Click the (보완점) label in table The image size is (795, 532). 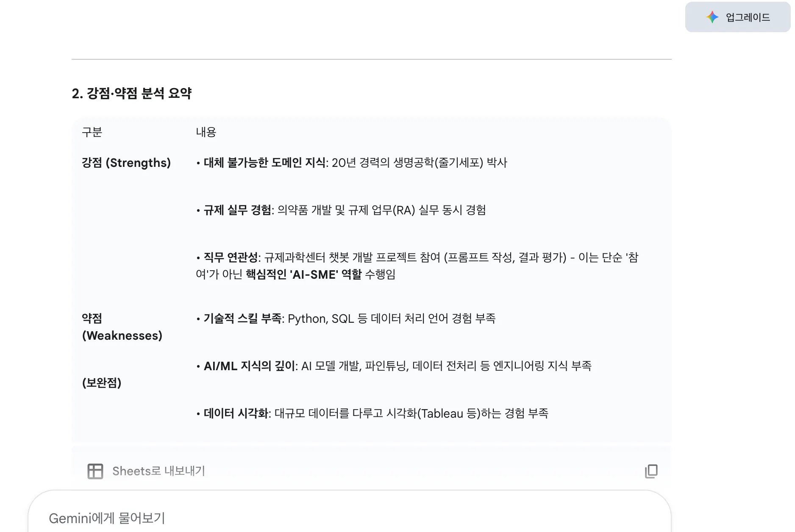click(102, 383)
